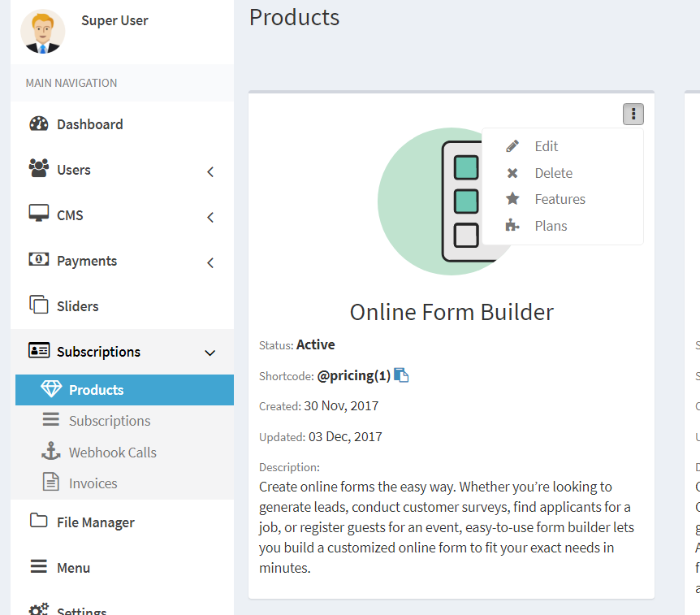This screenshot has width=700, height=615.
Task: Click the Delete X icon
Action: 512,173
